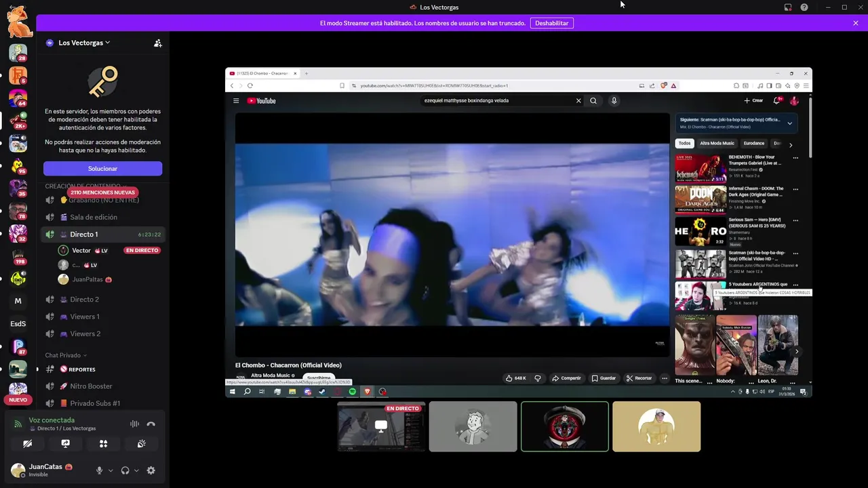This screenshot has height=488, width=868.
Task: Open the Discord inbox icon in title bar
Action: [788, 7]
